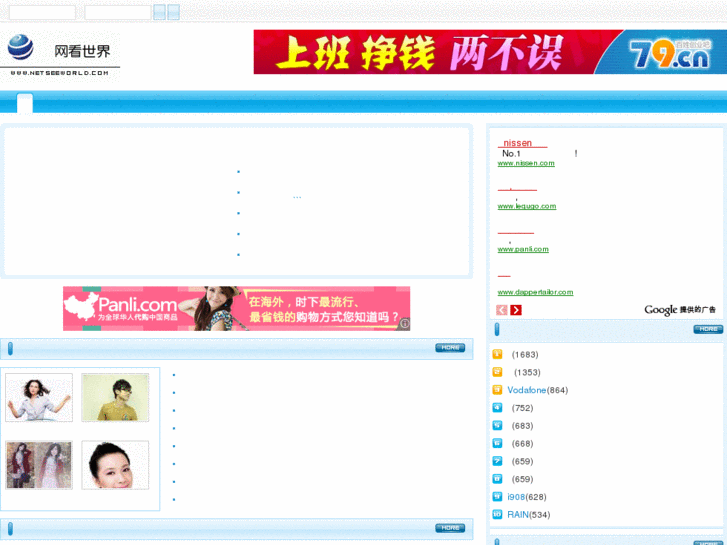
Task: Click rank 4 icon beside (752)
Action: (x=497, y=408)
